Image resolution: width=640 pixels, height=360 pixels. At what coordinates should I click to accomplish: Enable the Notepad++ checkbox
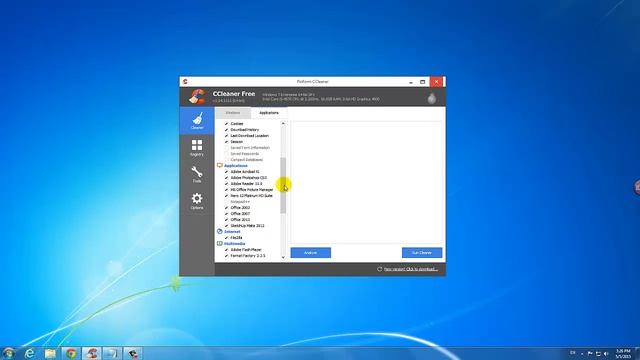[227, 202]
